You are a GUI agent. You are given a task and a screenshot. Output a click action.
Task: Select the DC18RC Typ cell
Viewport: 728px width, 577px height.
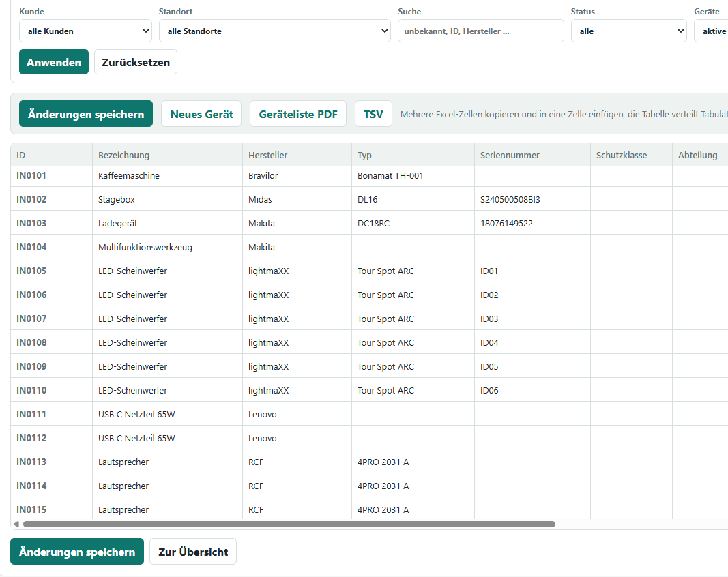click(413, 223)
